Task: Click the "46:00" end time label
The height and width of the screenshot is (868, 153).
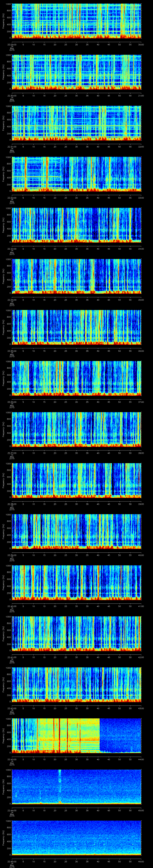Action: pyautogui.click(x=141, y=861)
